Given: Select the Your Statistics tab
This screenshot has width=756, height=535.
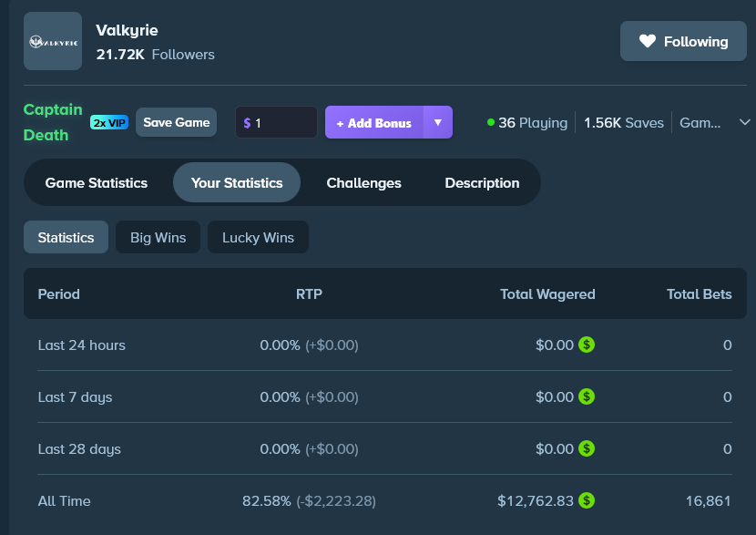Looking at the screenshot, I should click(237, 183).
